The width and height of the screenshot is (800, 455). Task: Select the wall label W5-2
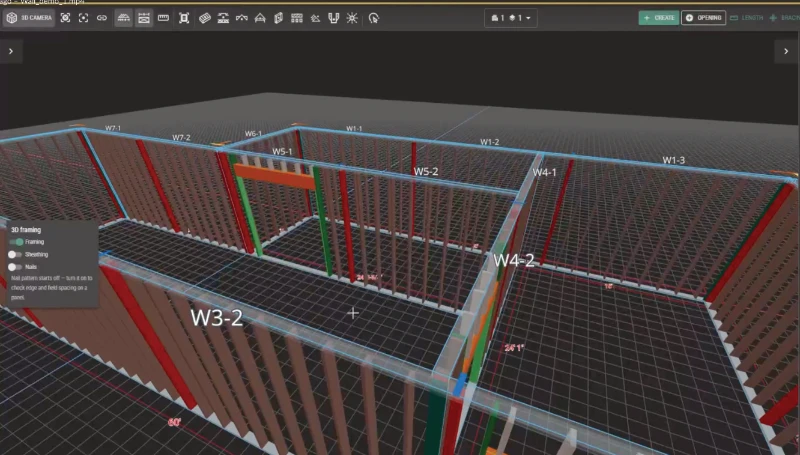(426, 171)
